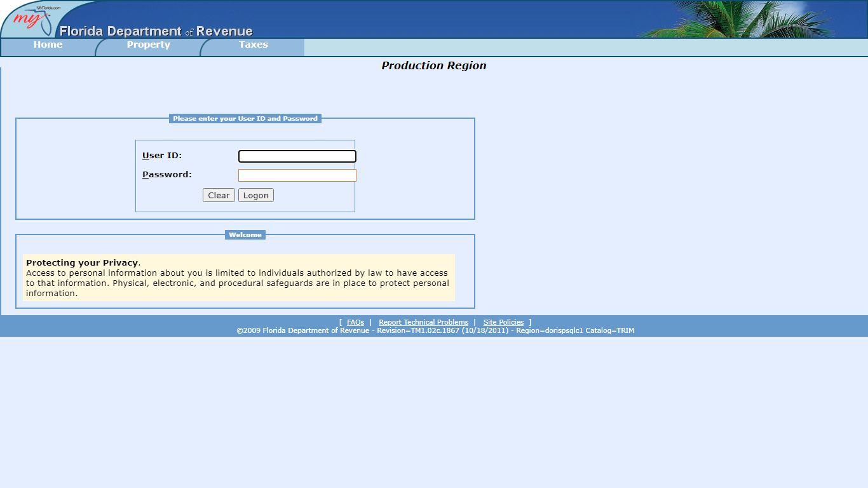Click the copyright revision footer text
868x488 pixels.
(435, 330)
